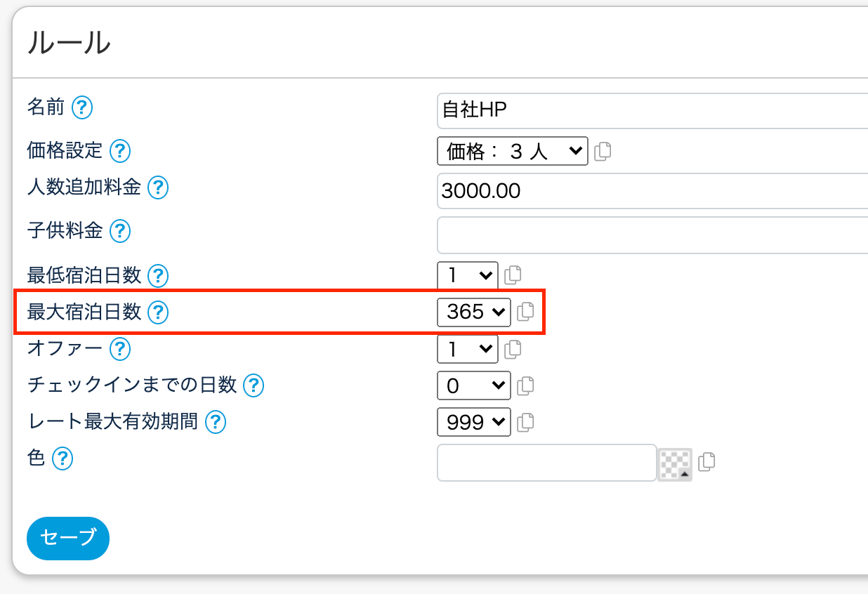Click the help icon for チェックインまでの日数
The image size is (868, 594).
point(253,385)
